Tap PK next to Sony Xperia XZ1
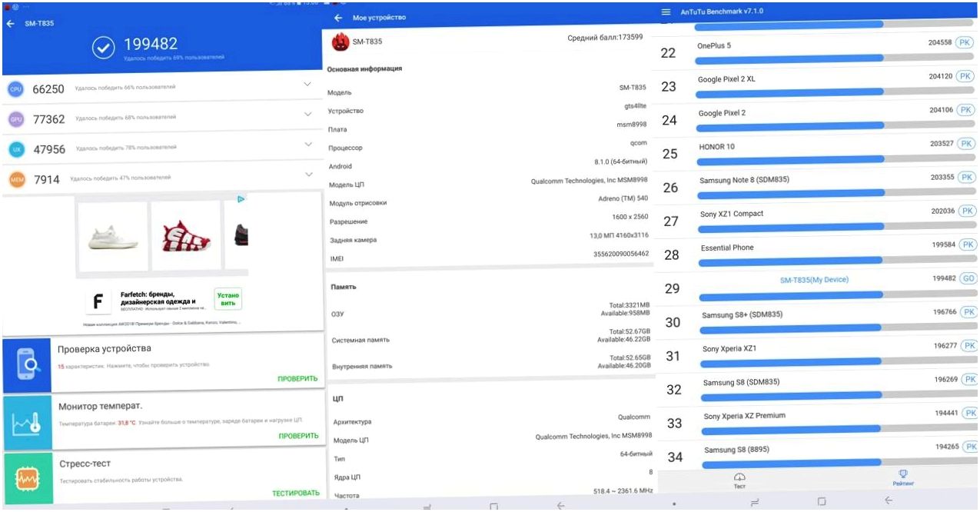980x512 pixels. click(x=969, y=346)
